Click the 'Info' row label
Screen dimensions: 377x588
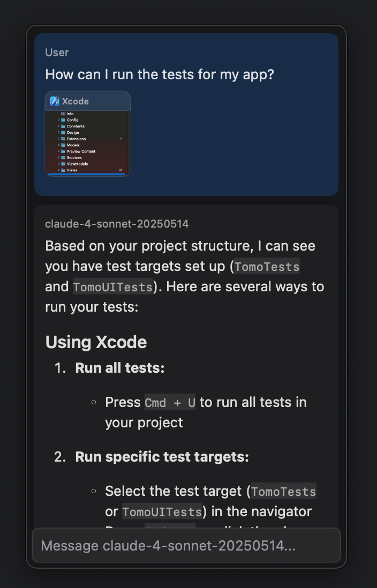[70, 114]
